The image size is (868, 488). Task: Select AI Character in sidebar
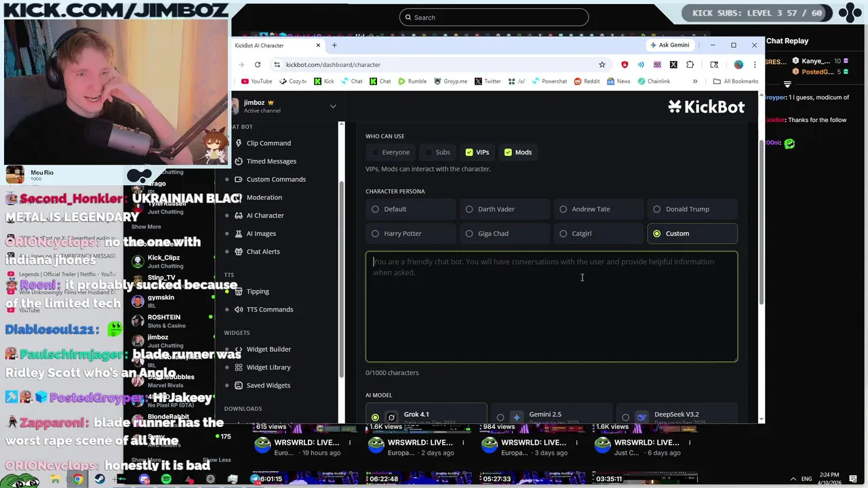tap(260, 216)
